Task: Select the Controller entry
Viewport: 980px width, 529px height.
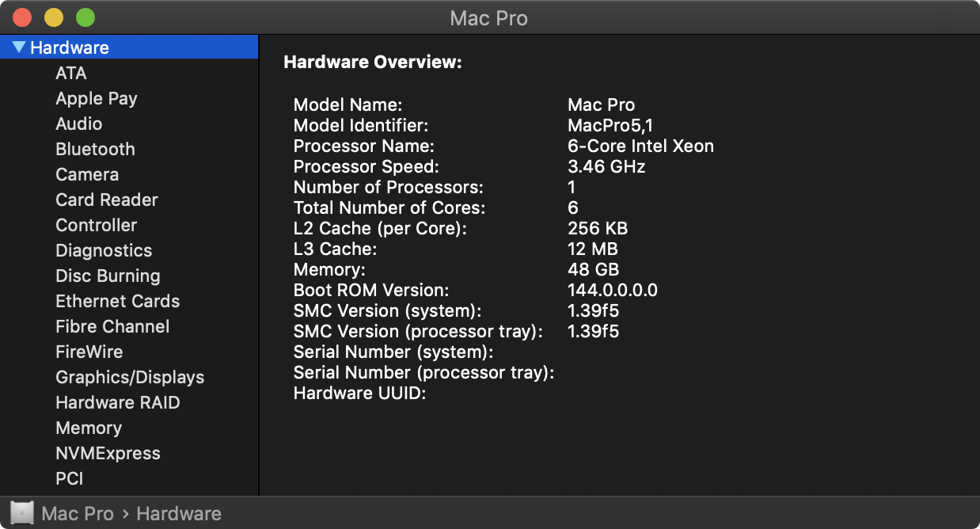Action: (x=97, y=225)
